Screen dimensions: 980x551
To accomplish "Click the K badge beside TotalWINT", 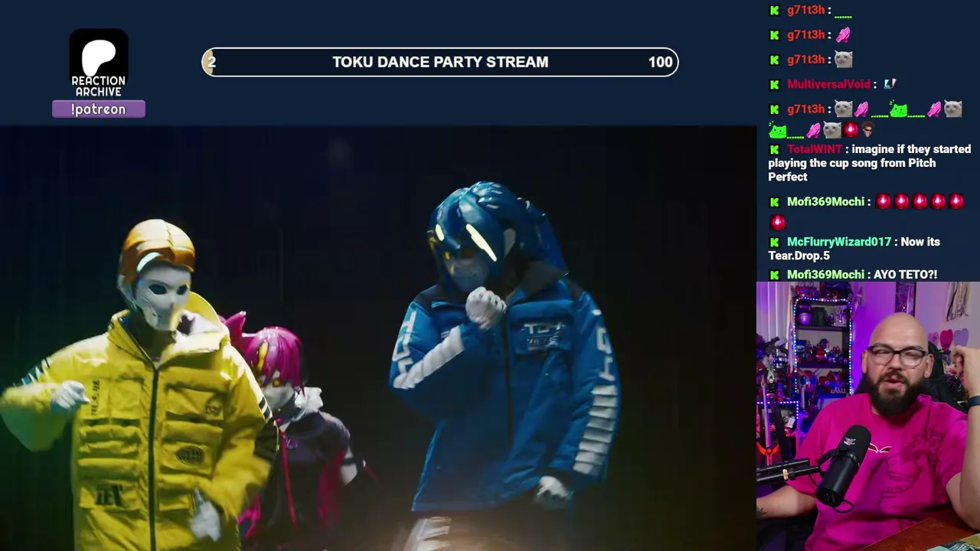I will coord(775,149).
